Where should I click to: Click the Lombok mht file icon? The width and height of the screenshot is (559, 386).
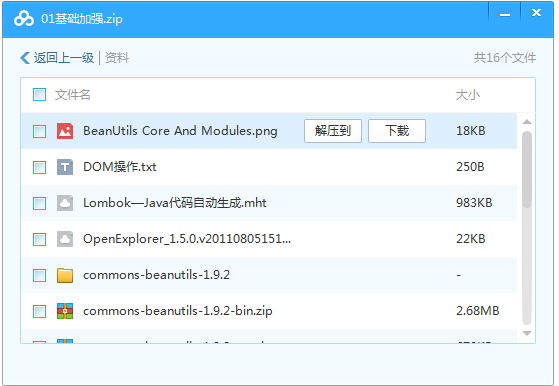65,203
